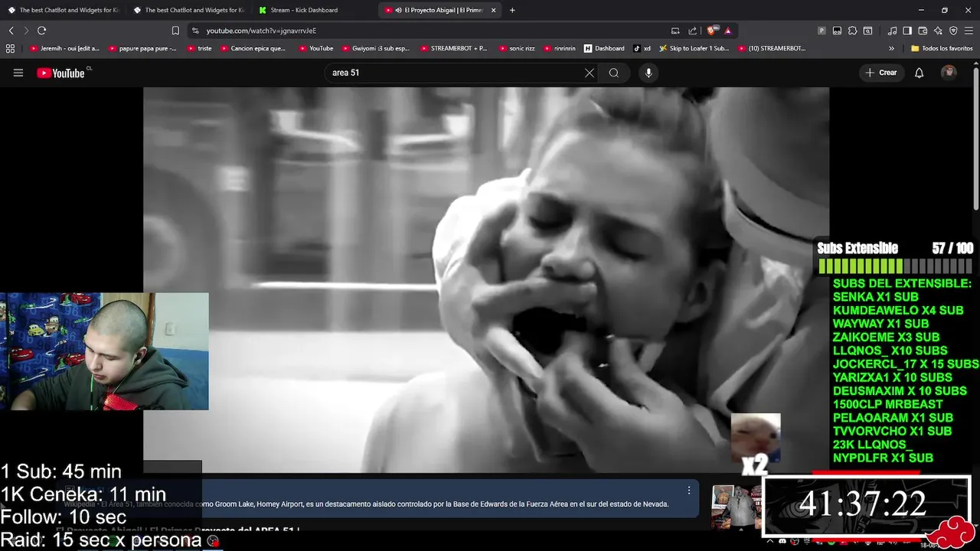Open the apps grid icon in bookmarks bar

click(x=10, y=48)
